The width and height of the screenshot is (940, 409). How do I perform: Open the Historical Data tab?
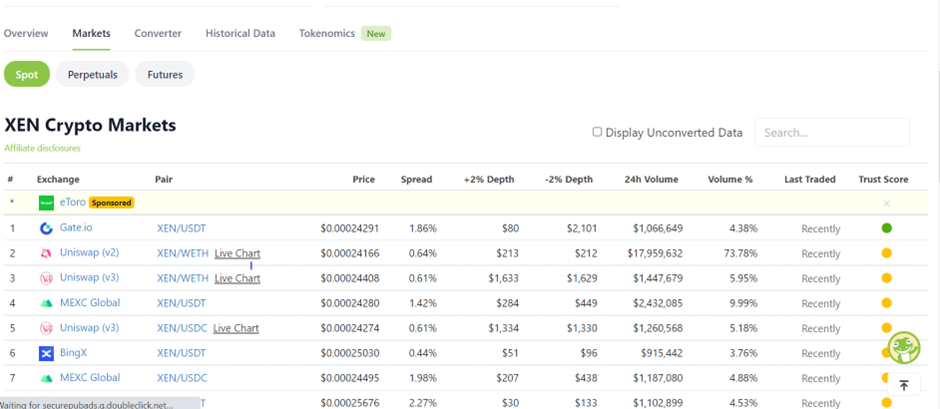click(x=240, y=34)
